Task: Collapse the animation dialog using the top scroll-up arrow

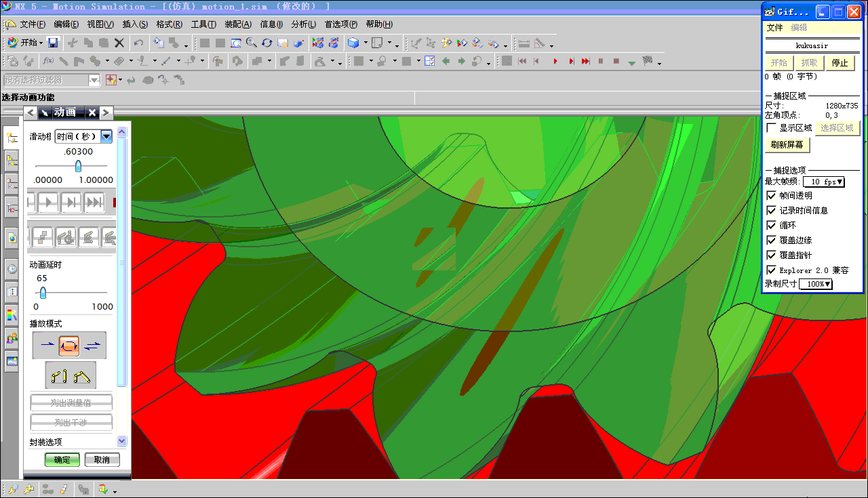Action: [x=122, y=132]
